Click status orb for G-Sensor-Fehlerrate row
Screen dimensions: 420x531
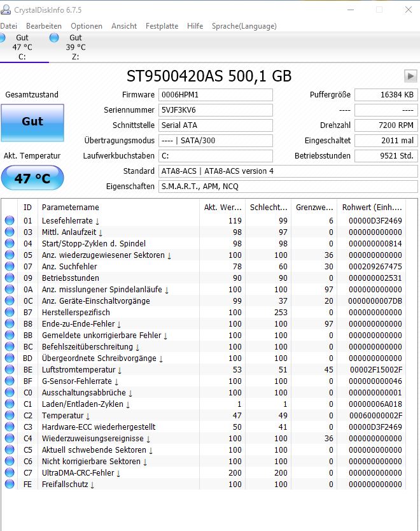[10, 381]
